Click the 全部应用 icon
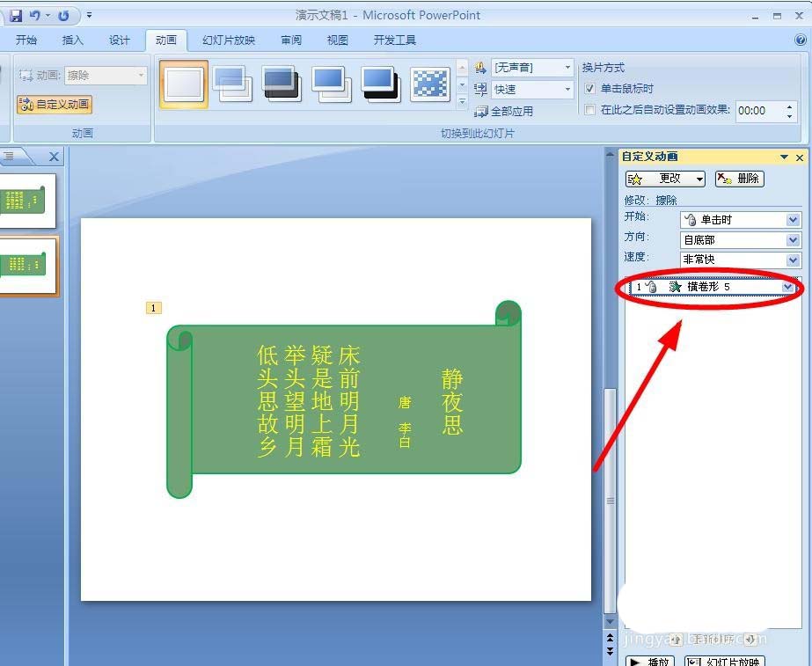812x666 pixels. click(x=481, y=112)
